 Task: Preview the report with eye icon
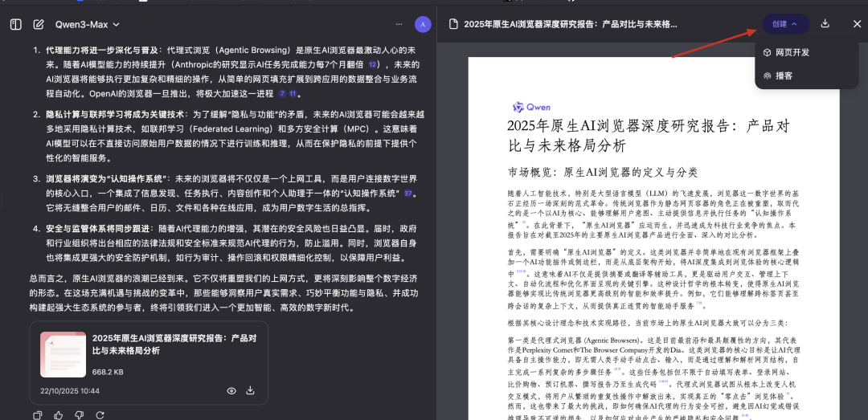tap(231, 391)
